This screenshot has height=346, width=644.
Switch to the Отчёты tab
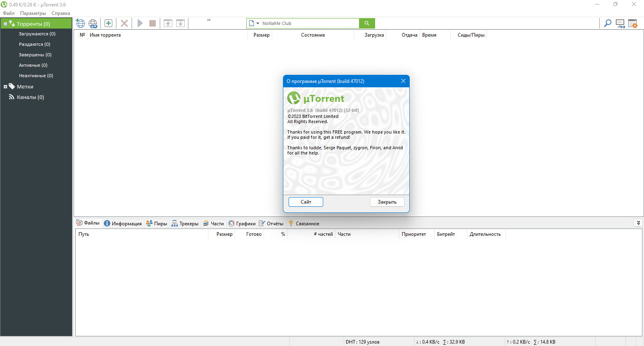[271, 224]
